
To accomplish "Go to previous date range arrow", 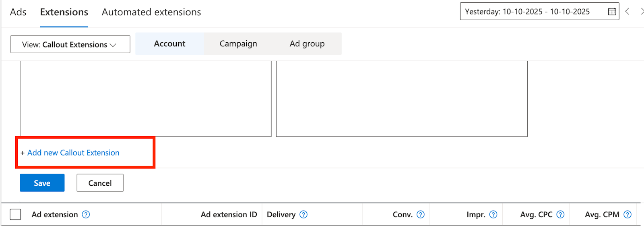I will (x=627, y=12).
